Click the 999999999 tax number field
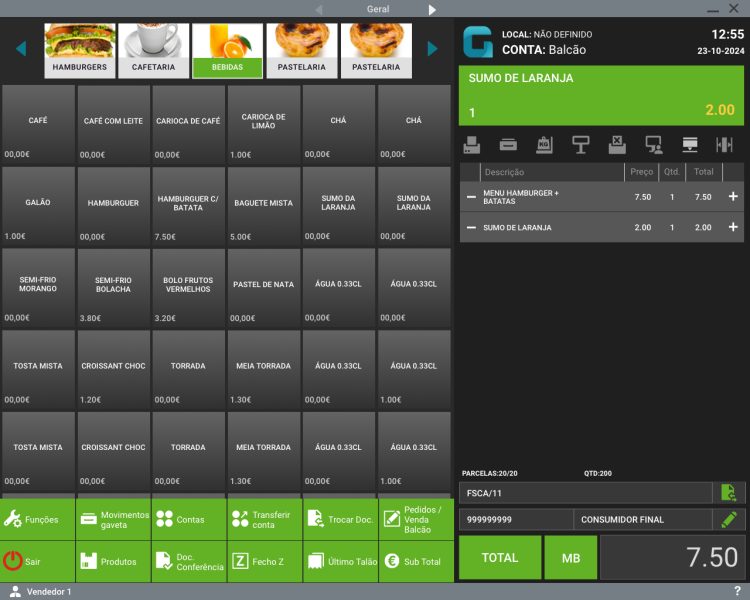 click(515, 520)
